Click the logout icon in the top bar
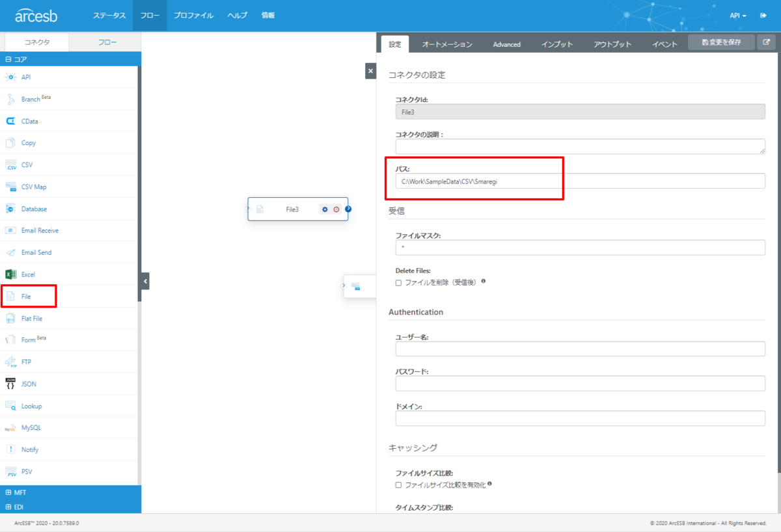This screenshot has width=781, height=532. tap(762, 15)
